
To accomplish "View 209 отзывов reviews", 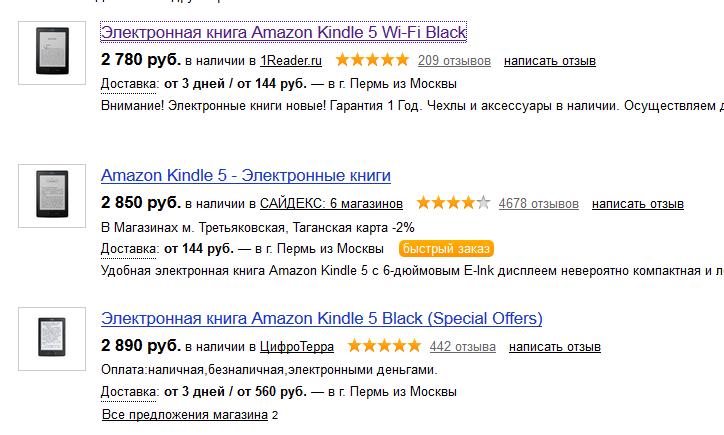I will point(454,61).
